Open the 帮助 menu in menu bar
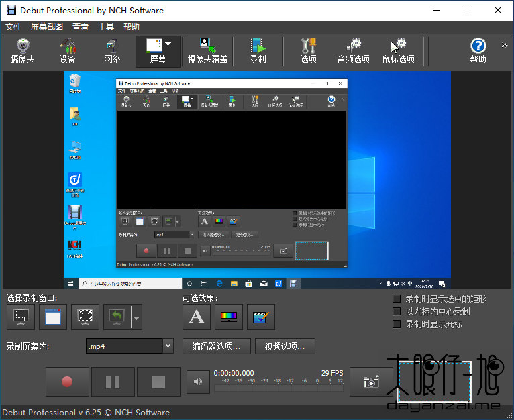 (132, 27)
